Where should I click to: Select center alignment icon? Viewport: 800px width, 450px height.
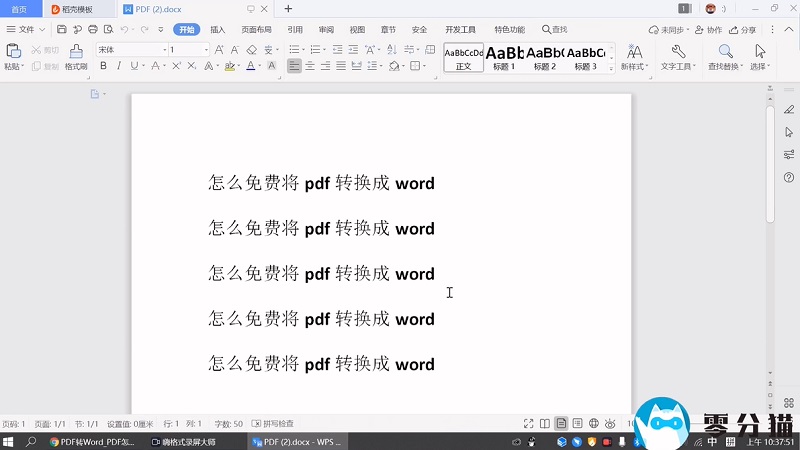click(x=310, y=66)
